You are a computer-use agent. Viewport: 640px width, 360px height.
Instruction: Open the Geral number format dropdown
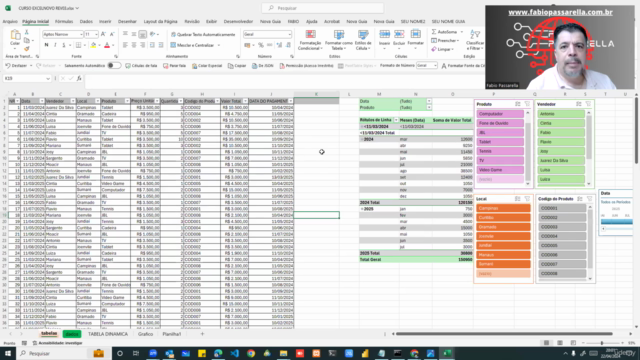(289, 34)
